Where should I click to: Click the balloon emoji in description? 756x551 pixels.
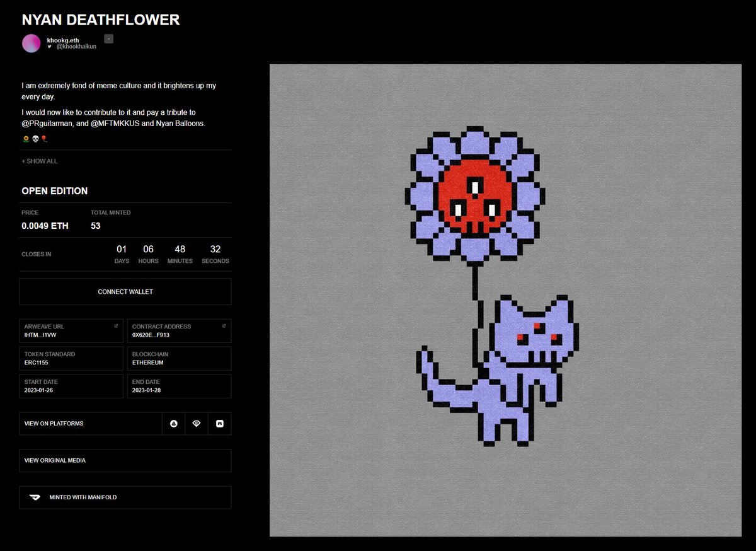(43, 138)
